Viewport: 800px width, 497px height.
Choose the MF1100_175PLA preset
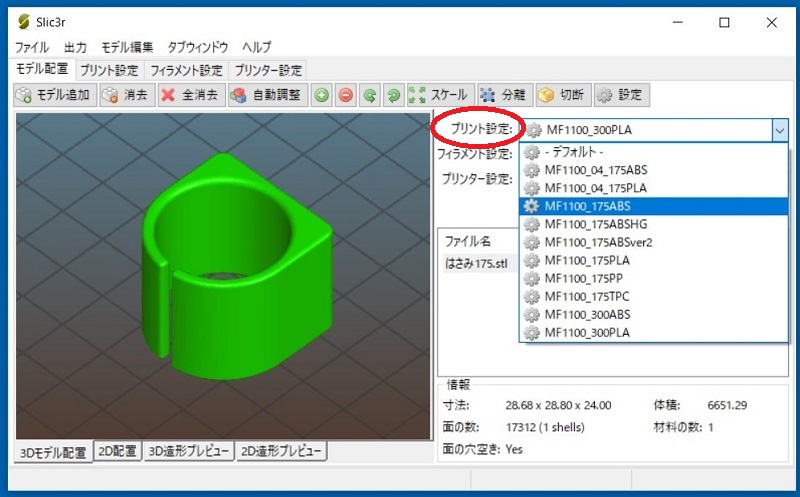point(654,261)
